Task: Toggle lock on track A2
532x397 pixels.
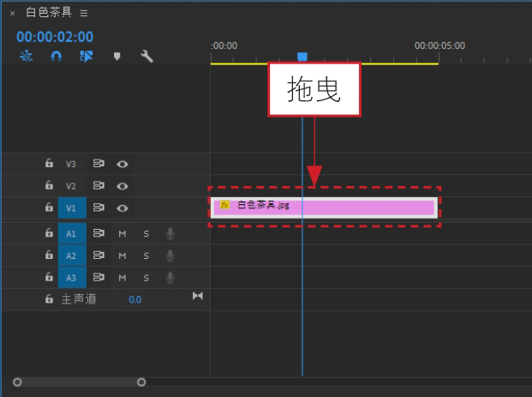Action: [49, 255]
